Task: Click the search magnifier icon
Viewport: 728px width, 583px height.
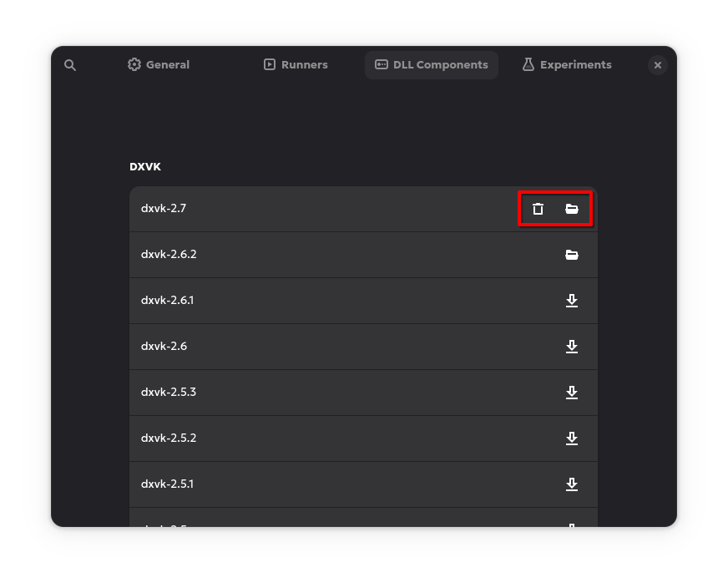Action: [x=70, y=65]
